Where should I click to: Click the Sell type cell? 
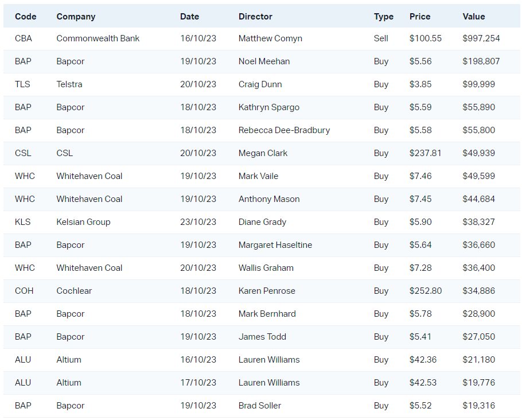point(381,38)
